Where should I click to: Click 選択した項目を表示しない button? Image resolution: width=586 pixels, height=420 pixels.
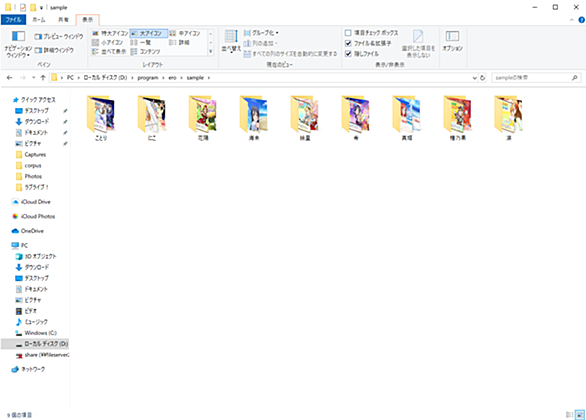[418, 44]
